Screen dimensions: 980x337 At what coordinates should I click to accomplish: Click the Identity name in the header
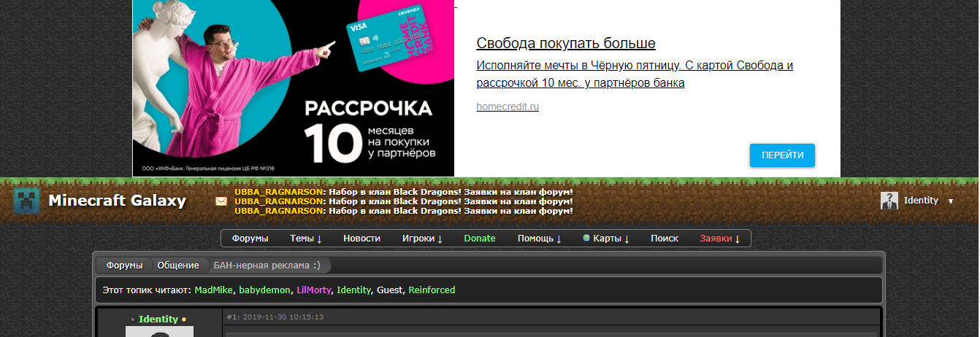point(921,201)
